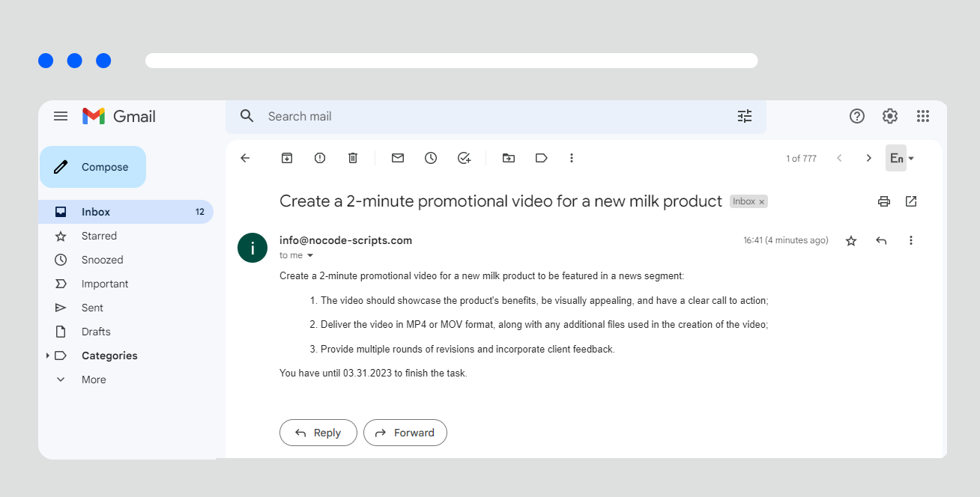Open the Sent folder
Image resolution: width=980 pixels, height=497 pixels.
pyautogui.click(x=92, y=308)
